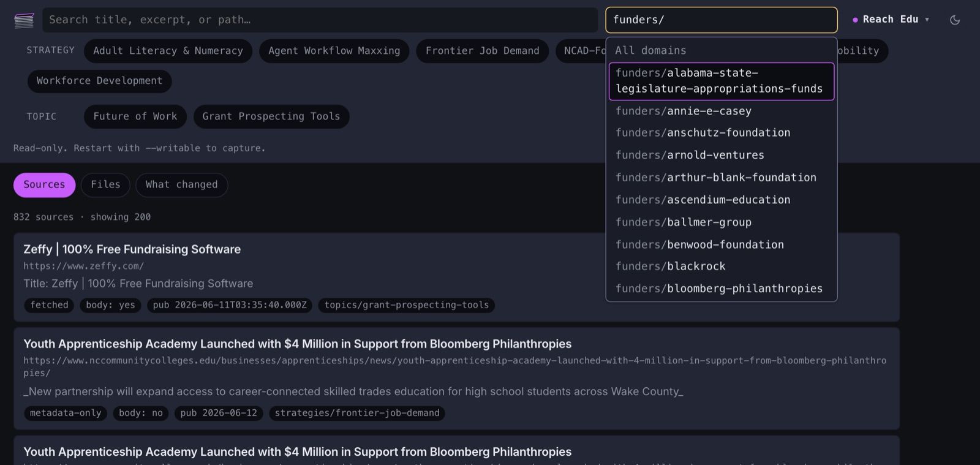Image resolution: width=980 pixels, height=465 pixels.
Task: Open the Zeffy 100% Free Fundraising Software source
Action: click(x=132, y=249)
